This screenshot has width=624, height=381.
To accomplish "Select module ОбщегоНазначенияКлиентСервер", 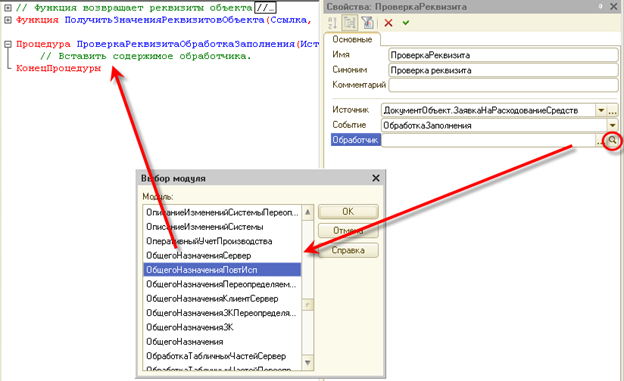I will pos(222,298).
